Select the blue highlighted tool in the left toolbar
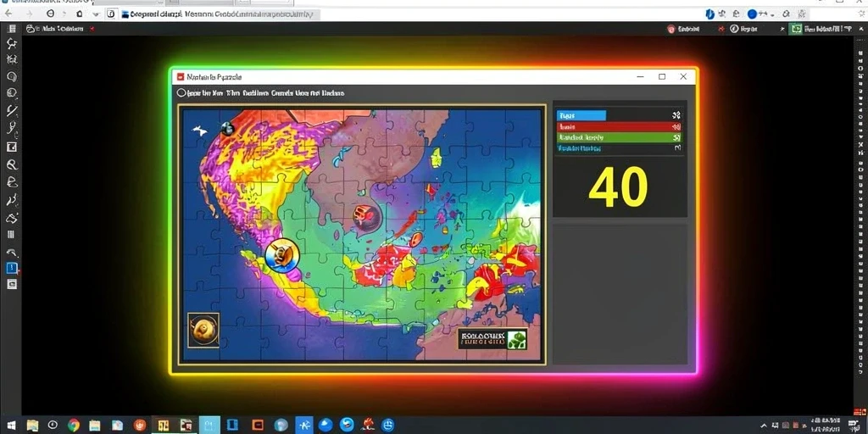868x434 pixels. pos(12,268)
